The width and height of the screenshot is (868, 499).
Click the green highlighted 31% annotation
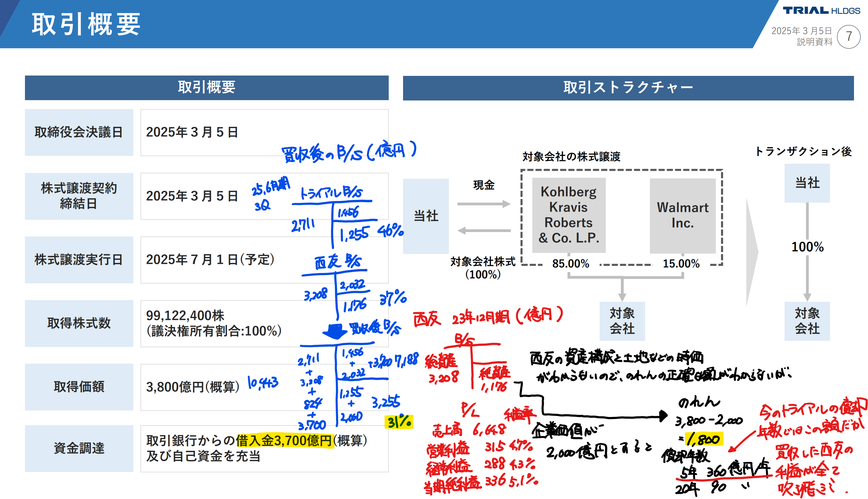pyautogui.click(x=399, y=422)
